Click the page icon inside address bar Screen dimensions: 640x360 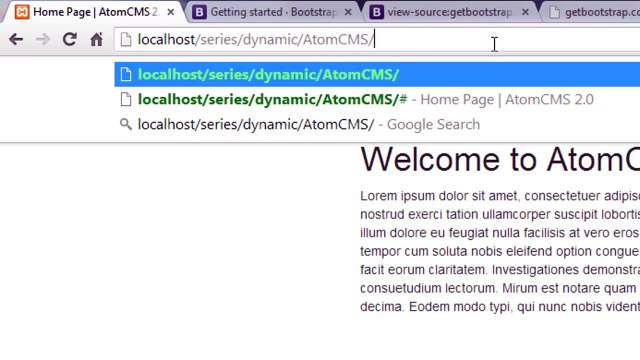coord(126,40)
